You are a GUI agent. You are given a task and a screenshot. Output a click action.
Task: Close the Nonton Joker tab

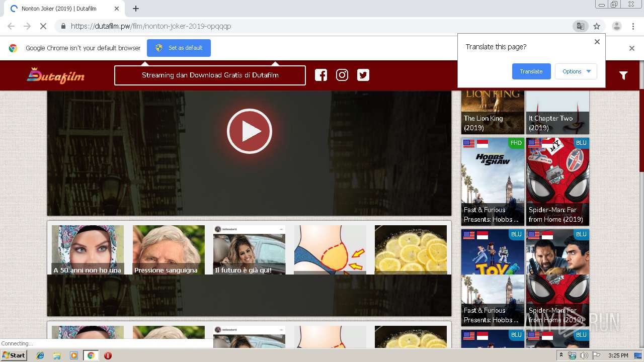[117, 9]
